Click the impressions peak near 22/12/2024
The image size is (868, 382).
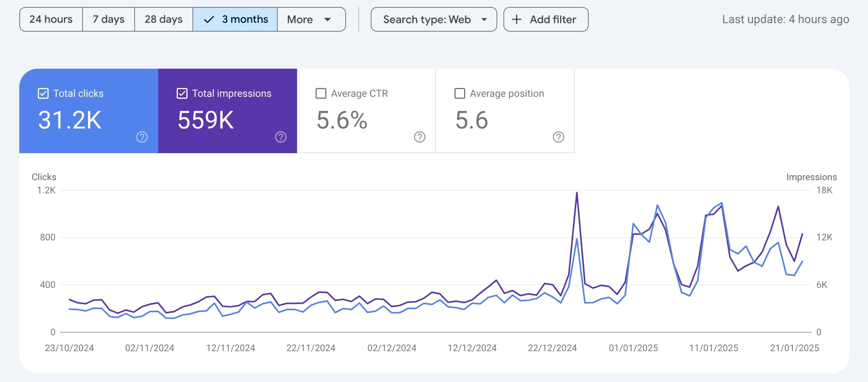pyautogui.click(x=577, y=193)
